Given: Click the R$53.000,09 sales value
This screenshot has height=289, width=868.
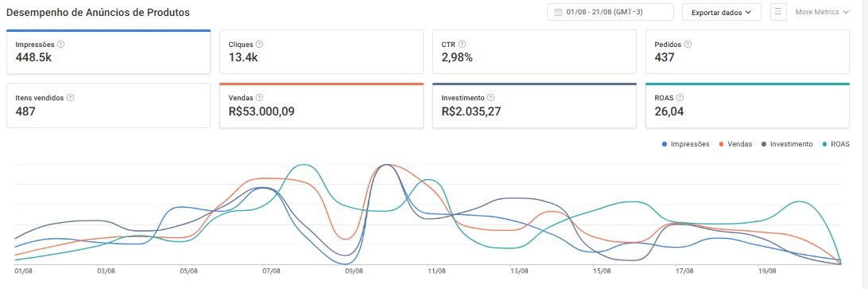Looking at the screenshot, I should tap(262, 111).
